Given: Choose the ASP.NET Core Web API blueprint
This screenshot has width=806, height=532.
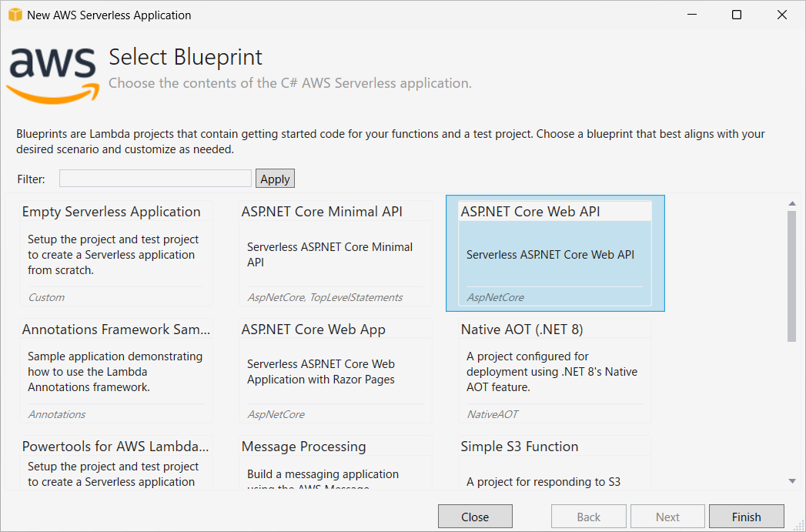Looking at the screenshot, I should (x=555, y=253).
